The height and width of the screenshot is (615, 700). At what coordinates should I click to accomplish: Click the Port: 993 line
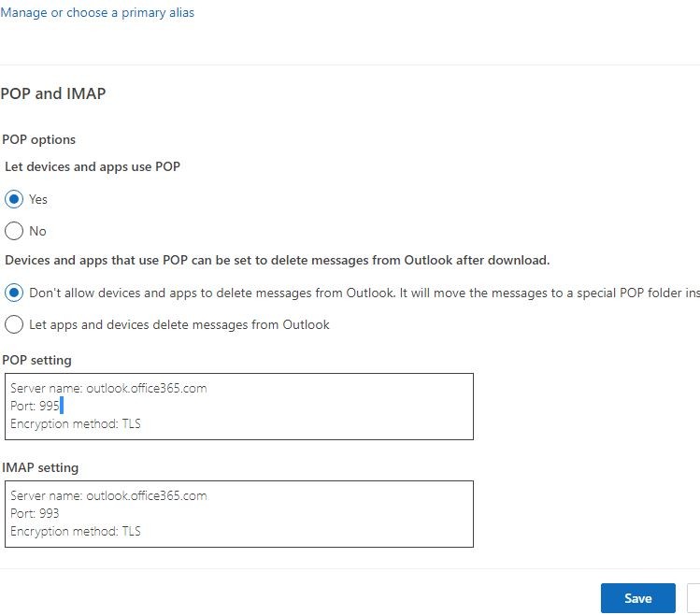click(35, 513)
